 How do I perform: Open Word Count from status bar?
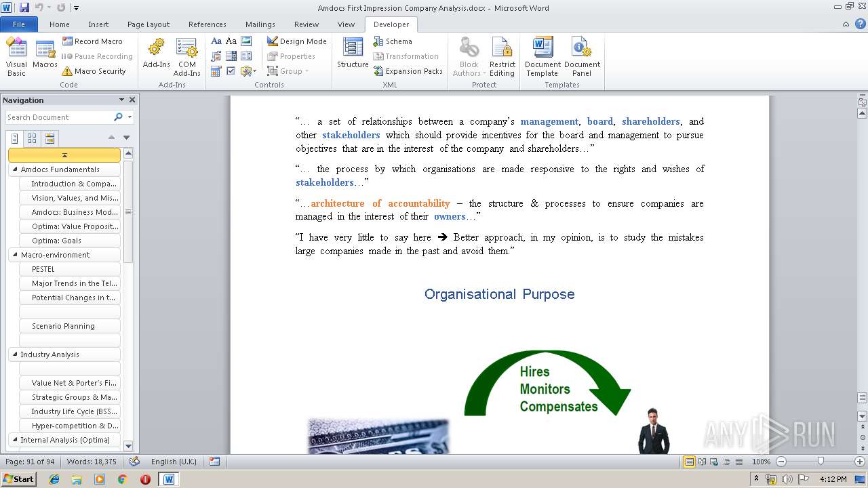pyautogui.click(x=92, y=462)
